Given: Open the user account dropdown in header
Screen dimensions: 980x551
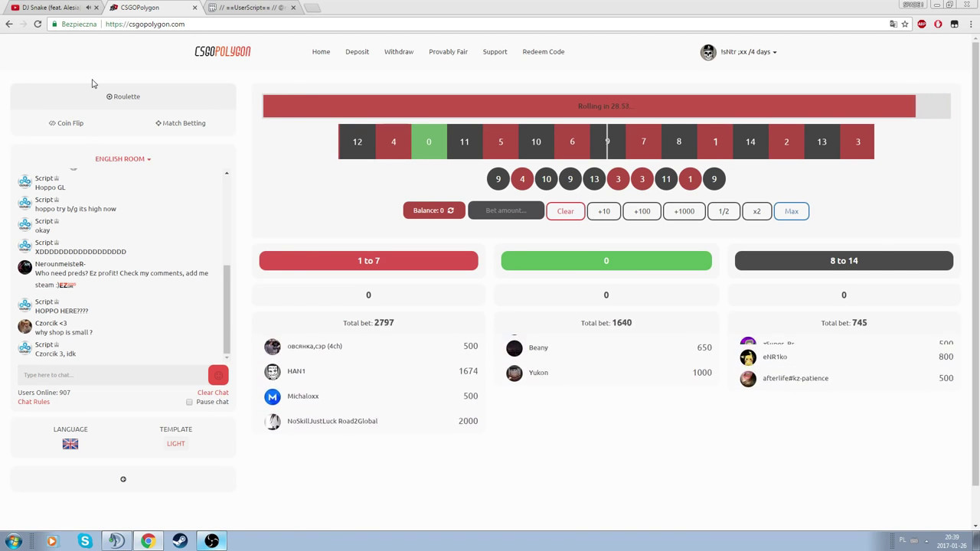Looking at the screenshot, I should pos(748,52).
